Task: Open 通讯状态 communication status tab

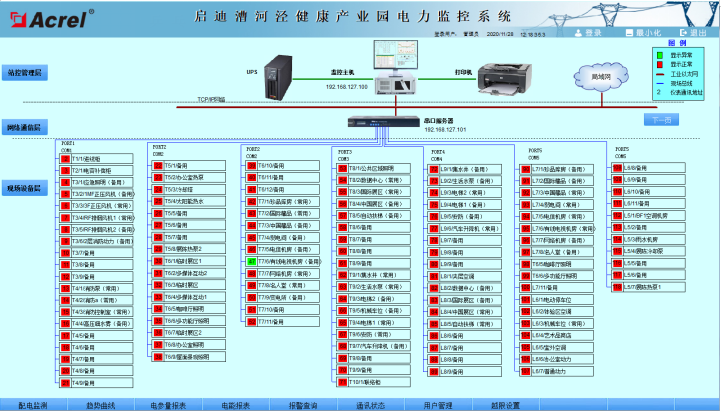Action: (370, 404)
